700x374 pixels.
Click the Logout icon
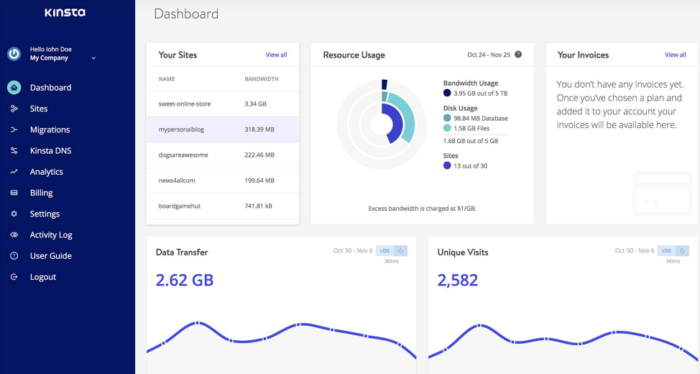[14, 277]
